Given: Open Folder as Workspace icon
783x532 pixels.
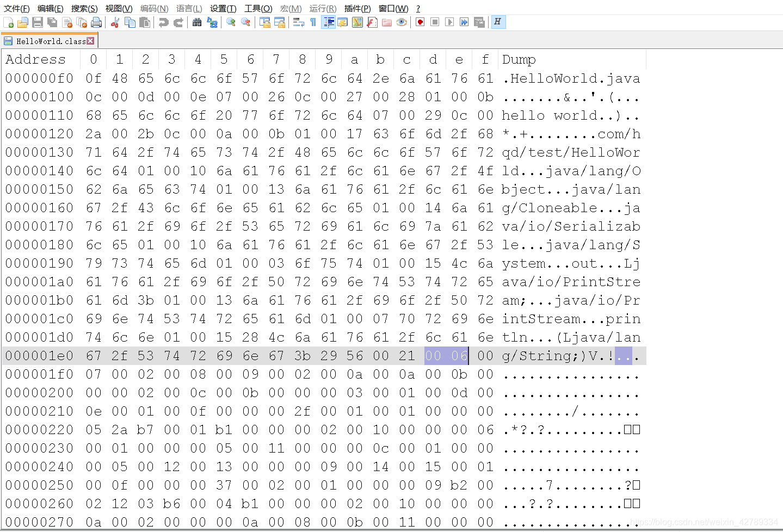Looking at the screenshot, I should tap(387, 22).
